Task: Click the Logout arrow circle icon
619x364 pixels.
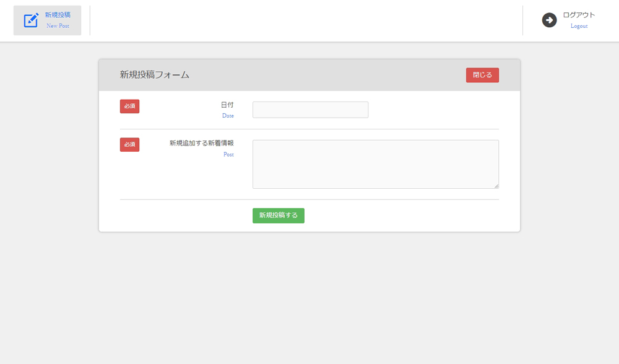Action: point(549,20)
